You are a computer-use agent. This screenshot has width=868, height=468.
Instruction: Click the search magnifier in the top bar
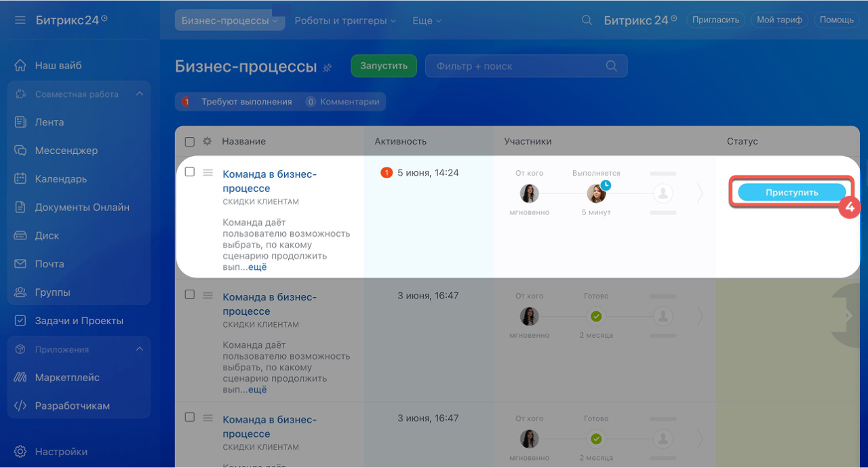587,20
